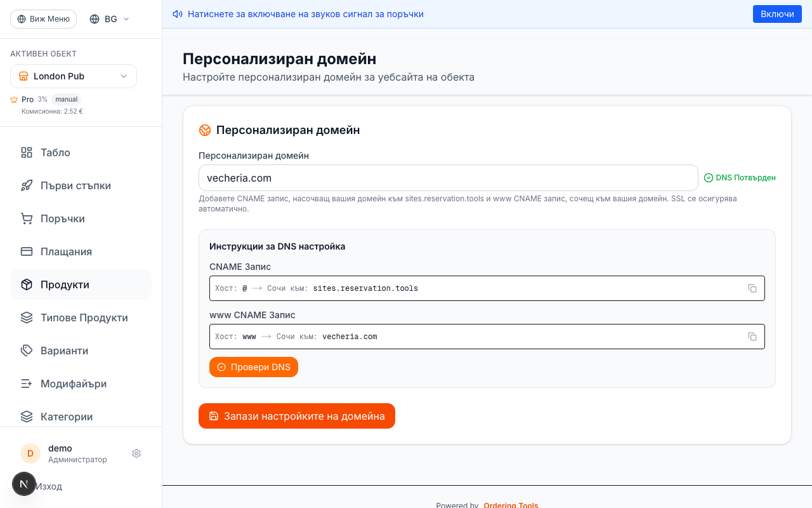
Task: Copy the www CNAME record value
Action: pos(752,337)
